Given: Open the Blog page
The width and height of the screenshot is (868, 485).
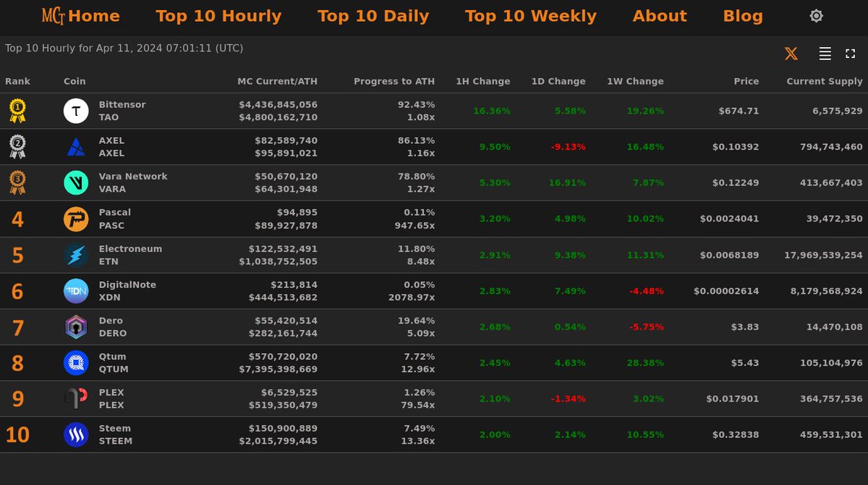Looking at the screenshot, I should pos(743,16).
